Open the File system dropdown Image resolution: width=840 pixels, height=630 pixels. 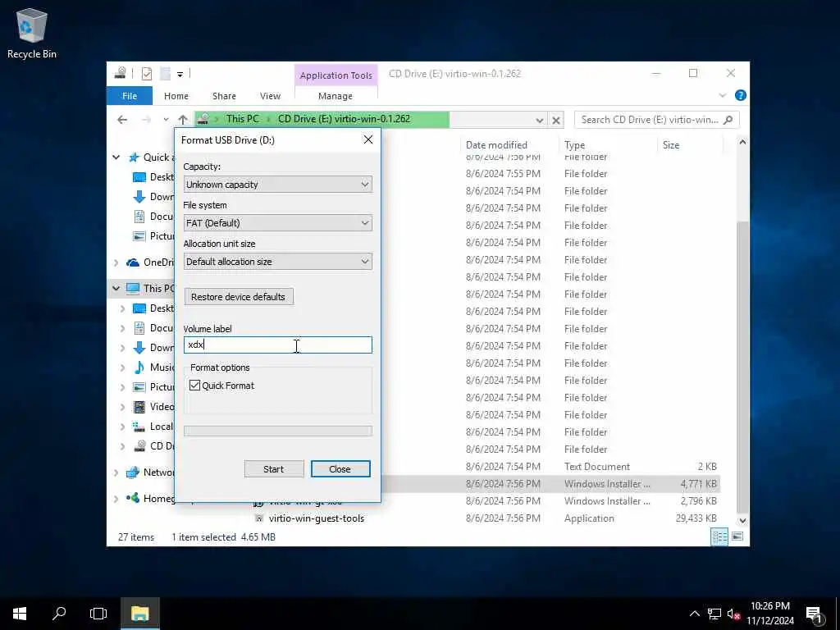pos(277,223)
